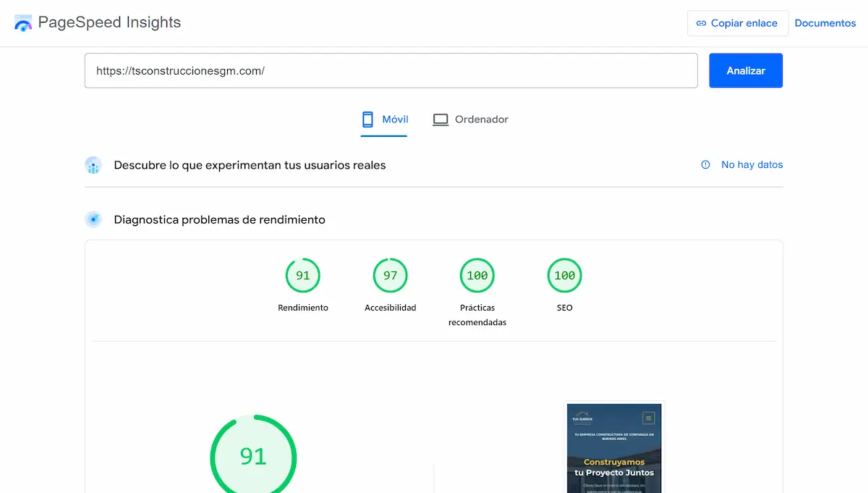
Task: Click the Diagnostica problemas de rendimiento icon
Action: point(93,219)
